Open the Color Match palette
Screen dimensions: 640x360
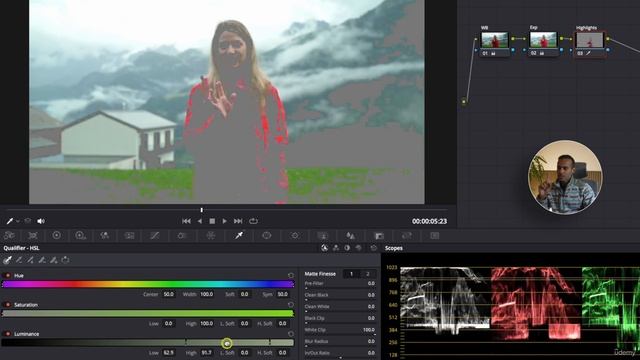33,236
